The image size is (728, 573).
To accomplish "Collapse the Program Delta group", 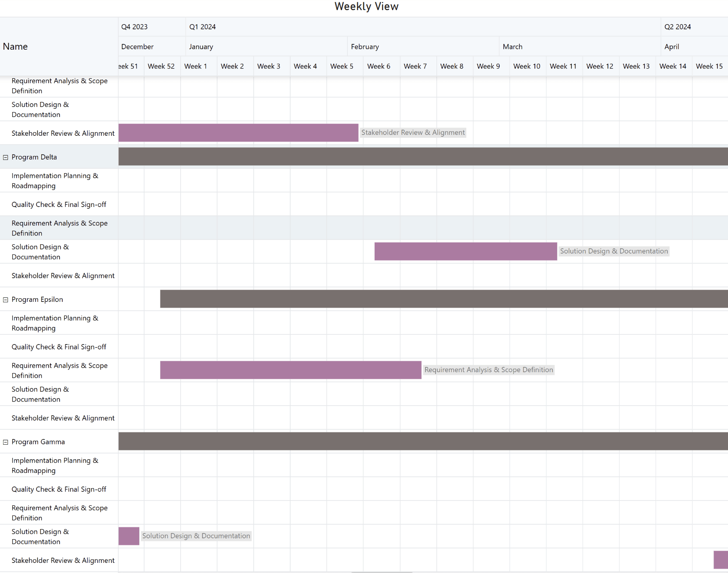I will point(6,157).
